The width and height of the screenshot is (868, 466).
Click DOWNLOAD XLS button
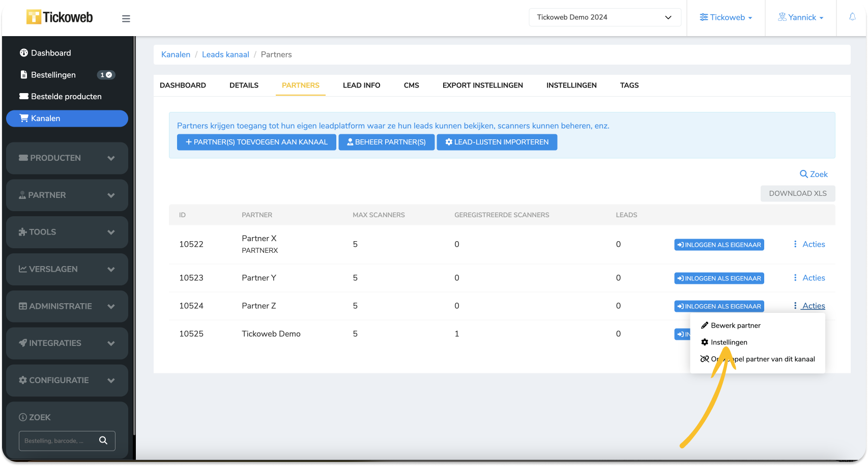(798, 193)
